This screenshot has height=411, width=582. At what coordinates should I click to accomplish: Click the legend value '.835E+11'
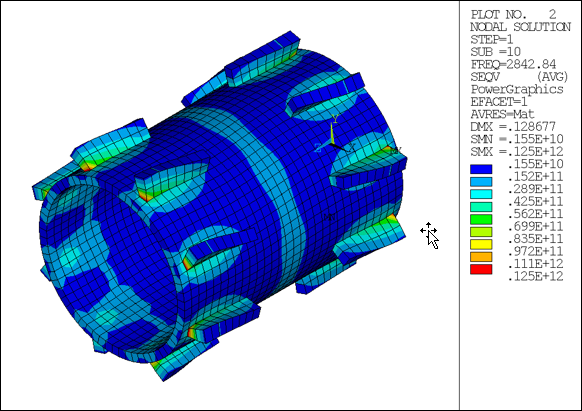pos(535,239)
